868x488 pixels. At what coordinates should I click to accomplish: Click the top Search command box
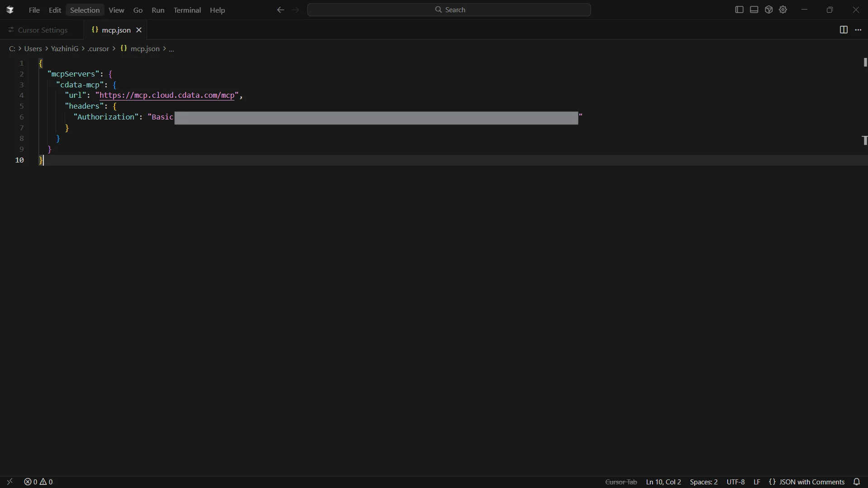[x=449, y=10]
